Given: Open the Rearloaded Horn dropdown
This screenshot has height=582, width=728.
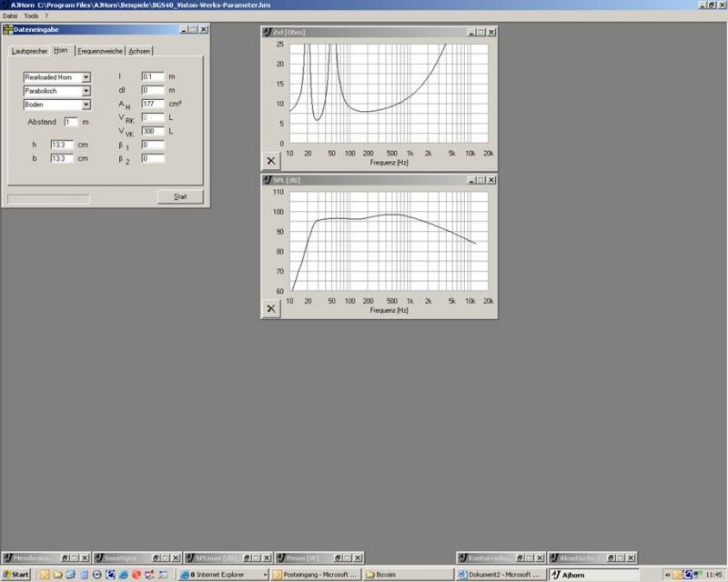Looking at the screenshot, I should point(86,77).
